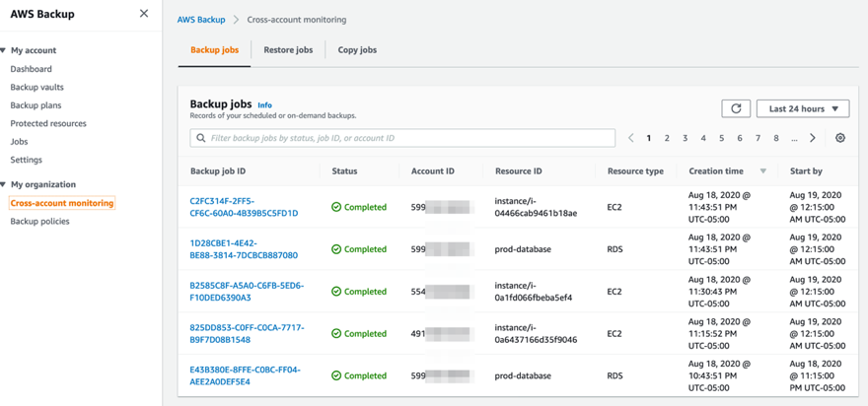This screenshot has height=406, width=868.
Task: Switch to the Restore jobs tab
Action: 288,50
